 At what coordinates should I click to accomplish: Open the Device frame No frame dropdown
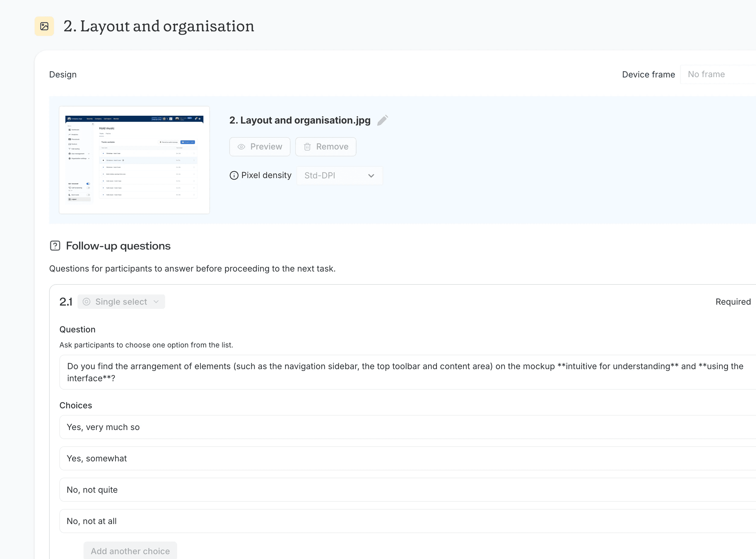tap(717, 74)
